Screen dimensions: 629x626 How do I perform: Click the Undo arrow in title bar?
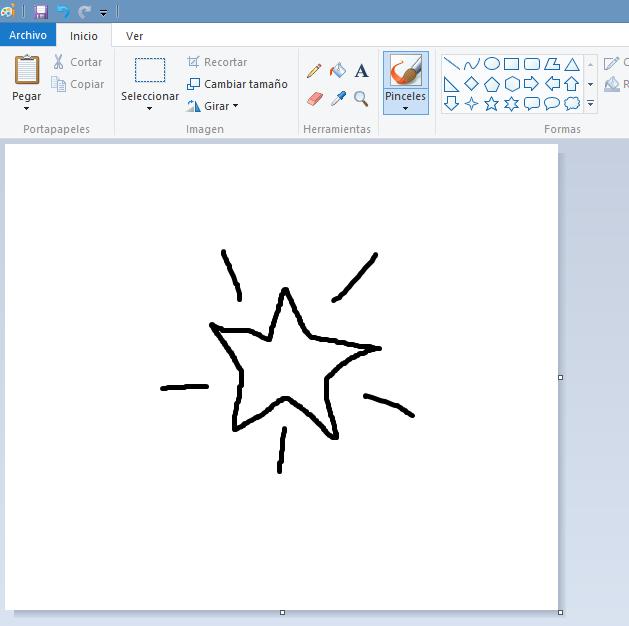63,12
